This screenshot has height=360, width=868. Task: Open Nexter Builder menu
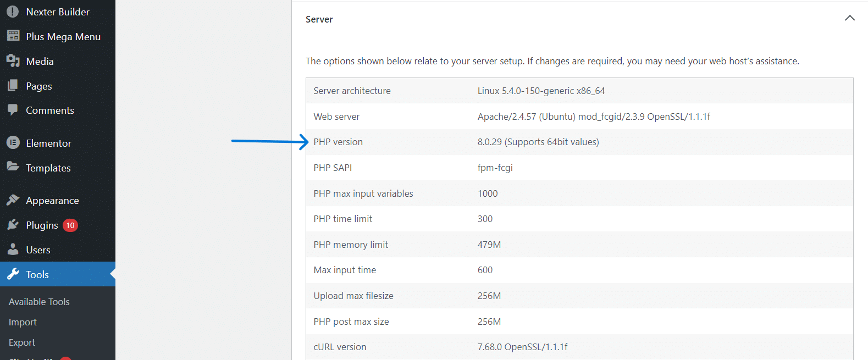tap(58, 12)
